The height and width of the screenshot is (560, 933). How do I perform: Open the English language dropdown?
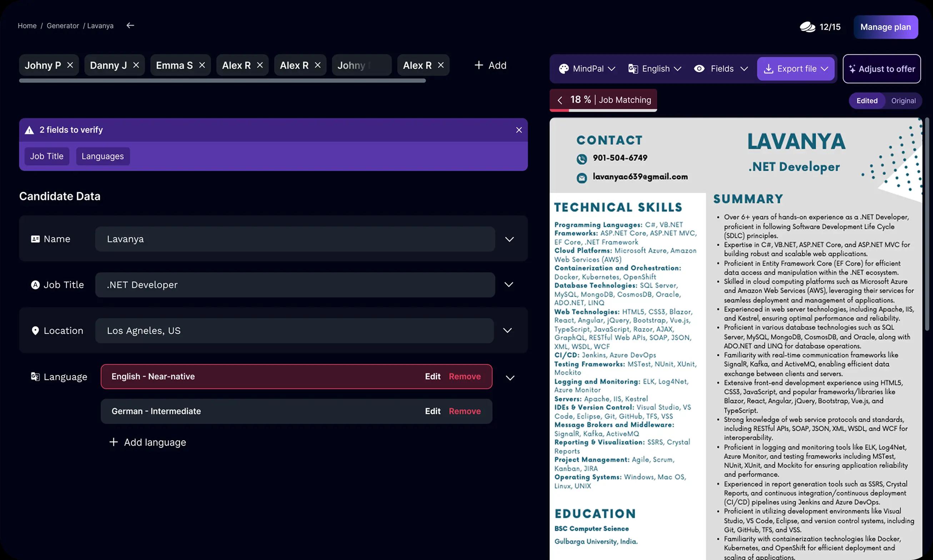point(655,69)
